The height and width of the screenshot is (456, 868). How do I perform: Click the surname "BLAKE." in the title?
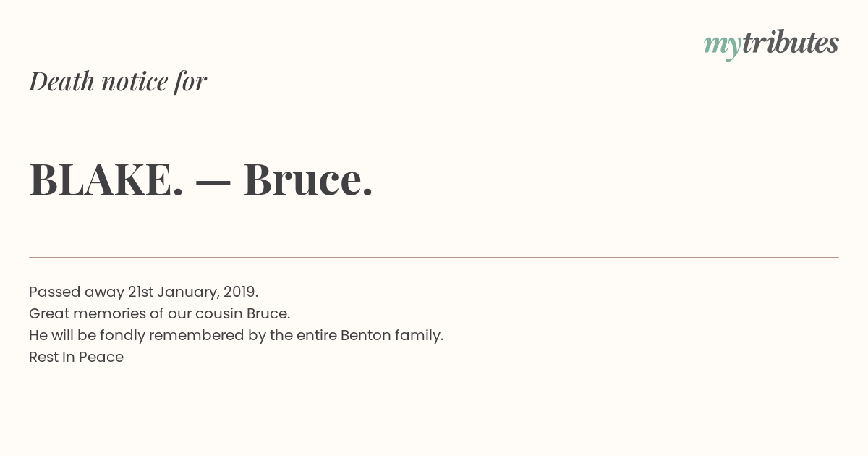106,179
